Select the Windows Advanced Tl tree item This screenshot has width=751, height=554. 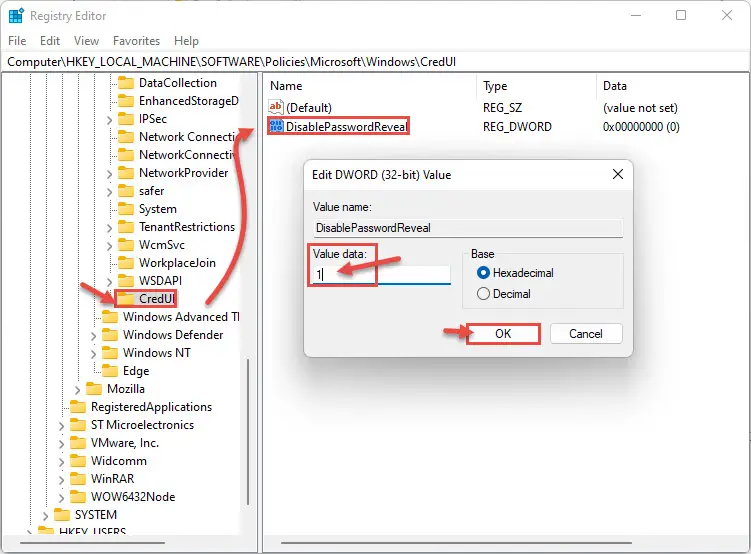[181, 317]
